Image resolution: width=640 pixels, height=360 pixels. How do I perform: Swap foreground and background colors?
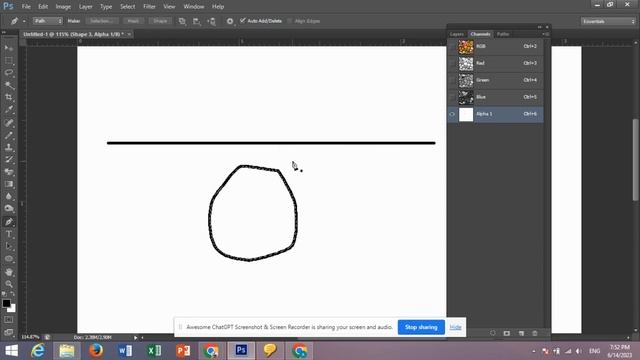12,294
